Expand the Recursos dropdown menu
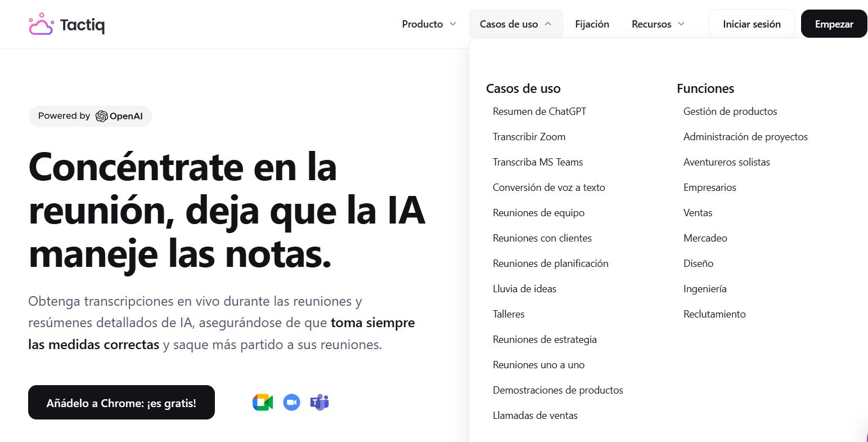This screenshot has height=442, width=868. click(x=658, y=24)
